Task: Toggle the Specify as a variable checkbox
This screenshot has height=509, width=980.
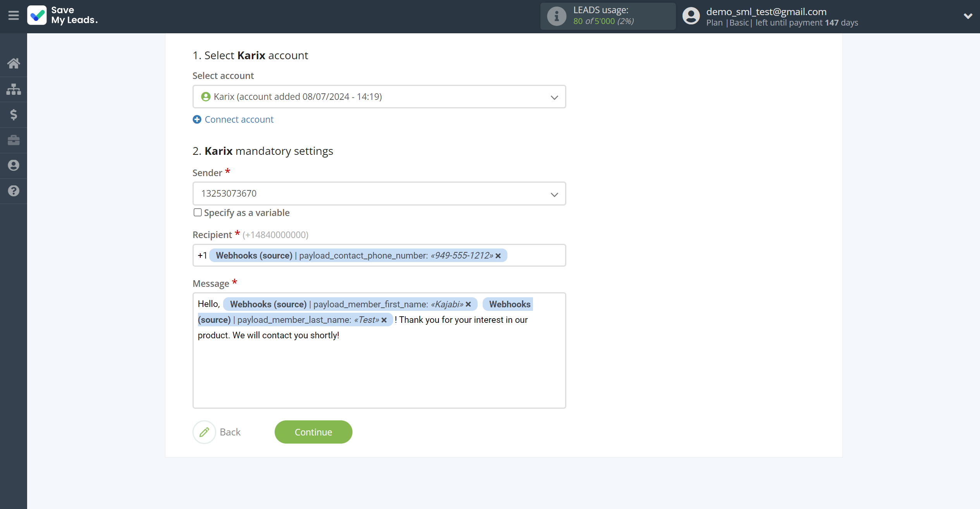Action: [197, 212]
